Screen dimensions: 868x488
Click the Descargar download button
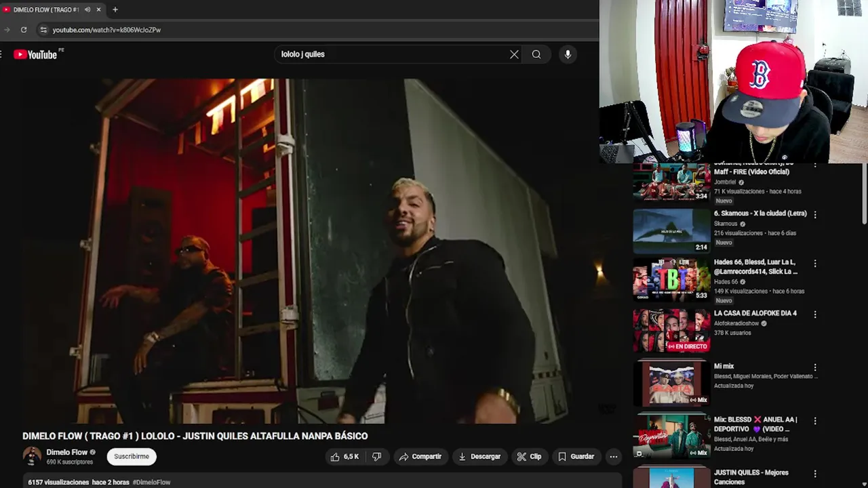pos(479,457)
